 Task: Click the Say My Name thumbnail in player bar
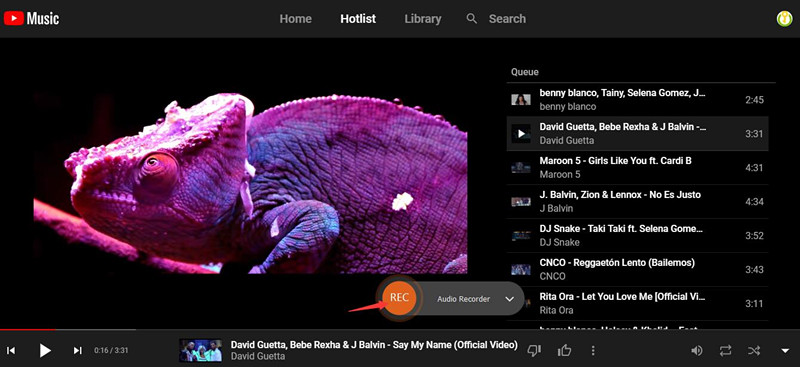201,350
